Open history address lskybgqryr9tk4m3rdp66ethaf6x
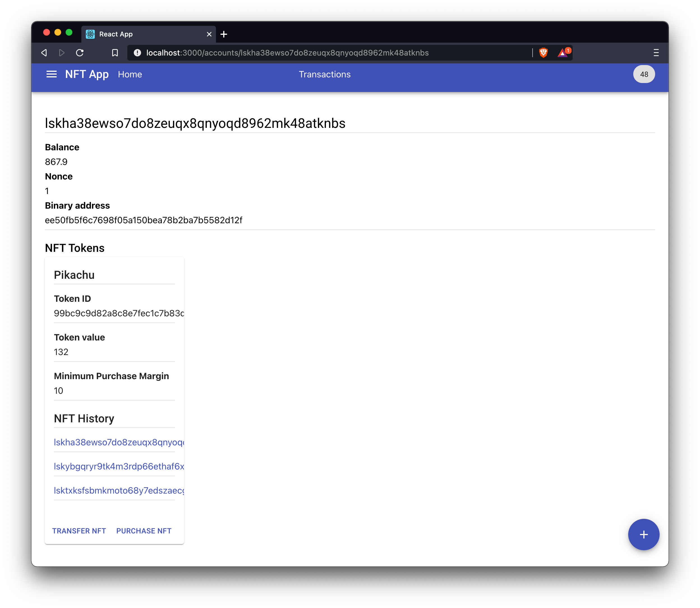Viewport: 700px width, 608px height. [x=118, y=467]
